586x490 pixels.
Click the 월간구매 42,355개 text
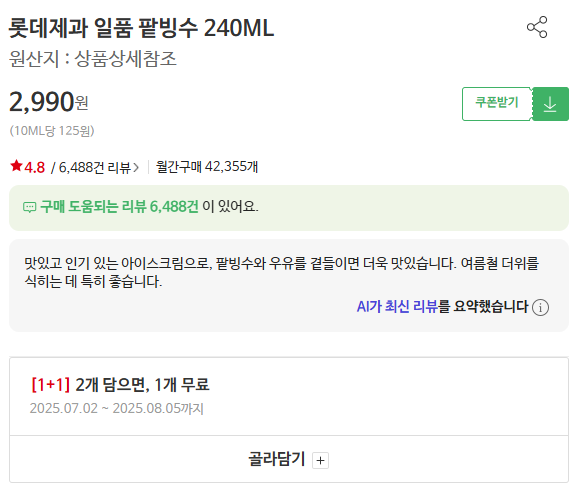tap(207, 167)
